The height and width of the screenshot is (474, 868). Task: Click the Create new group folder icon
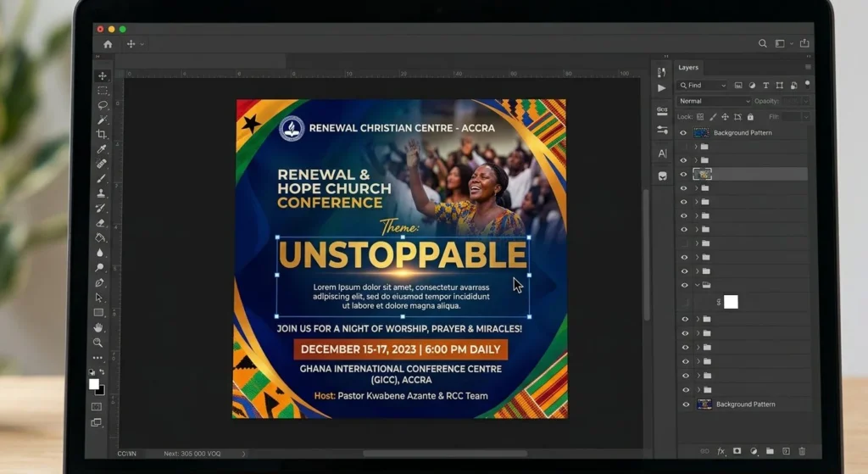click(770, 451)
